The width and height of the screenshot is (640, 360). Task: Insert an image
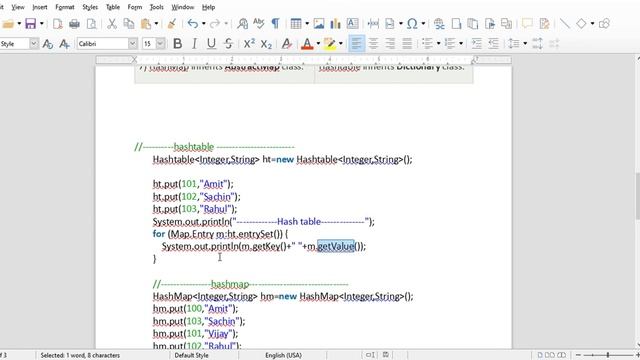point(319,24)
